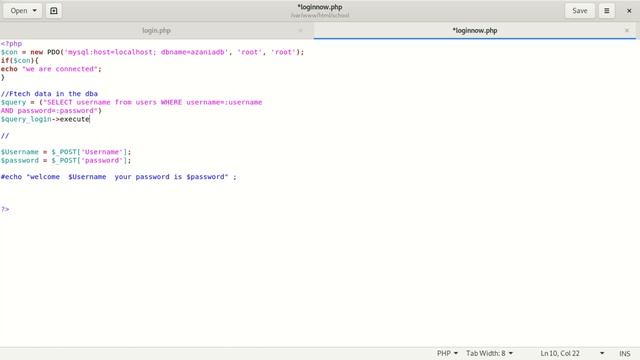Open the gedit hamburger menu
The height and width of the screenshot is (360, 640).
pos(607,11)
